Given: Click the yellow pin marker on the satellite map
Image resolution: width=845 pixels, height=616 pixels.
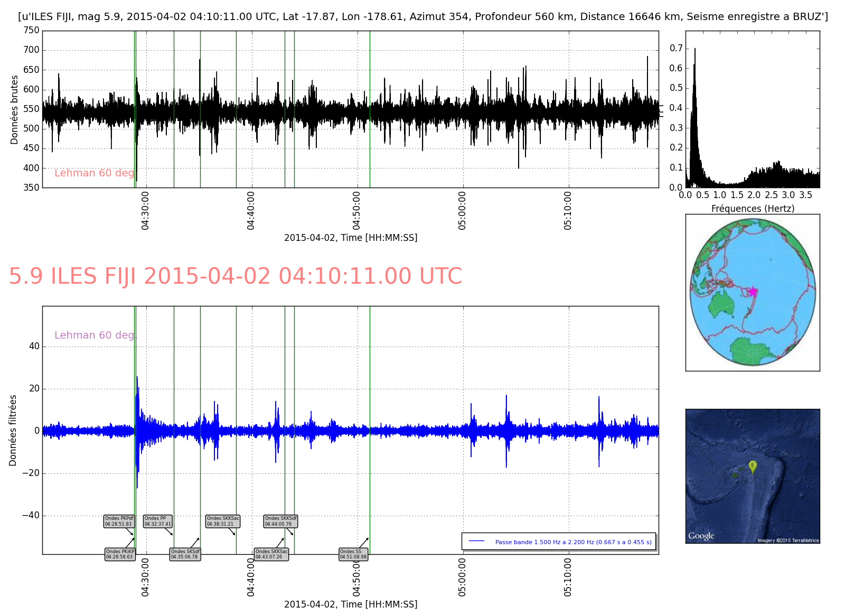Looking at the screenshot, I should coord(753,466).
